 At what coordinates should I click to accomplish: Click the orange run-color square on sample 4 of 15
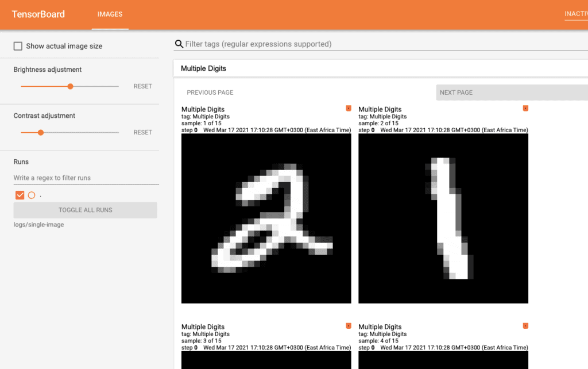525,326
